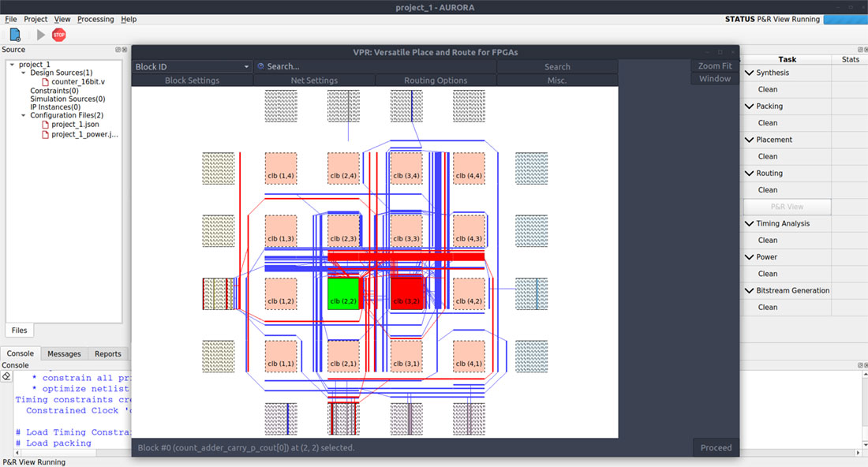
Task: Click Clean under Power
Action: pos(767,274)
